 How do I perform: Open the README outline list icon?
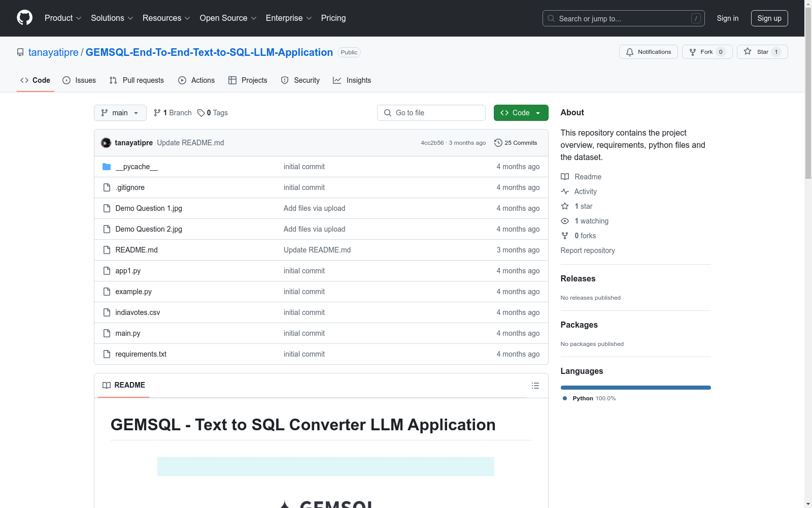pos(535,386)
